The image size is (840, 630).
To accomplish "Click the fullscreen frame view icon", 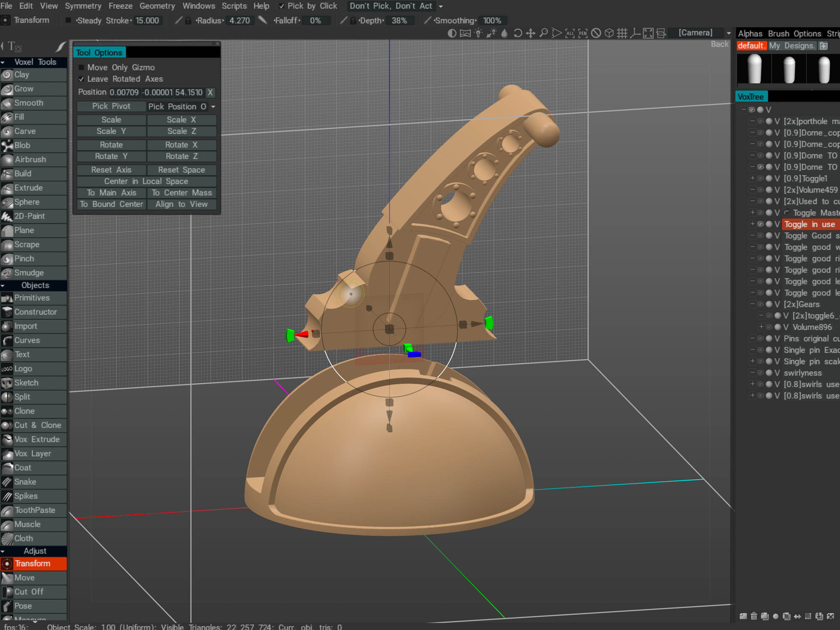I will 648,33.
